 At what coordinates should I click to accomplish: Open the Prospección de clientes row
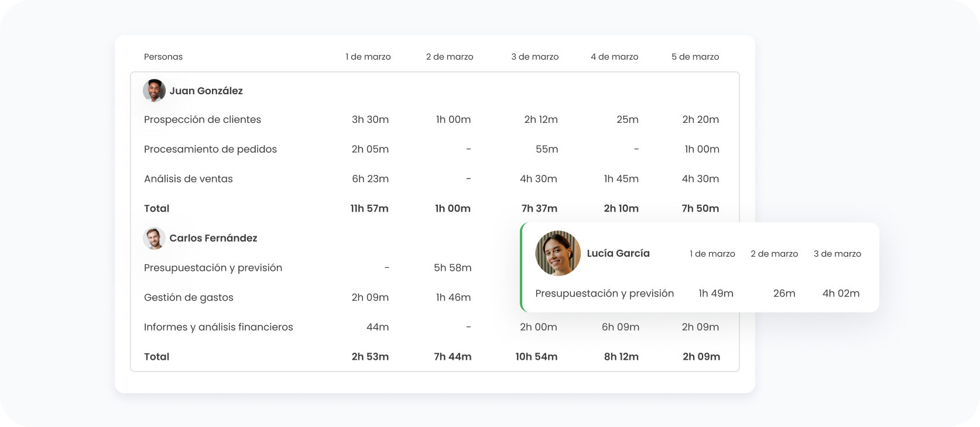tap(203, 119)
